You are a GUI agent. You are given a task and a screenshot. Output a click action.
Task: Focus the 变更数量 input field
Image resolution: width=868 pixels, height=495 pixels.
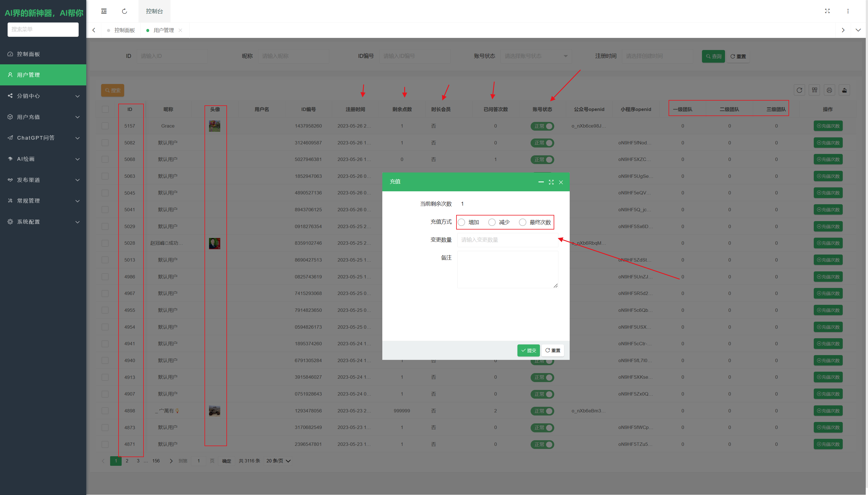tap(508, 240)
